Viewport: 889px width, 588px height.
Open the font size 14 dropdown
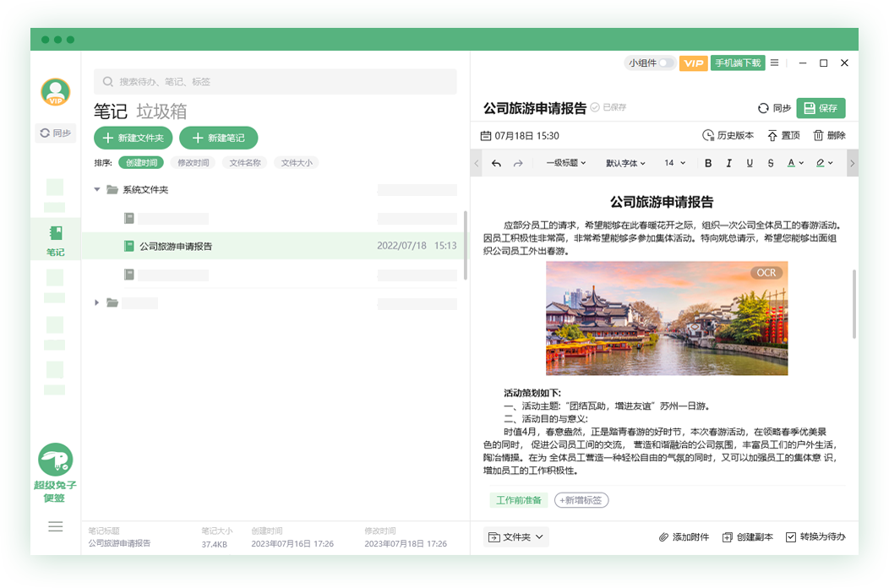click(674, 162)
